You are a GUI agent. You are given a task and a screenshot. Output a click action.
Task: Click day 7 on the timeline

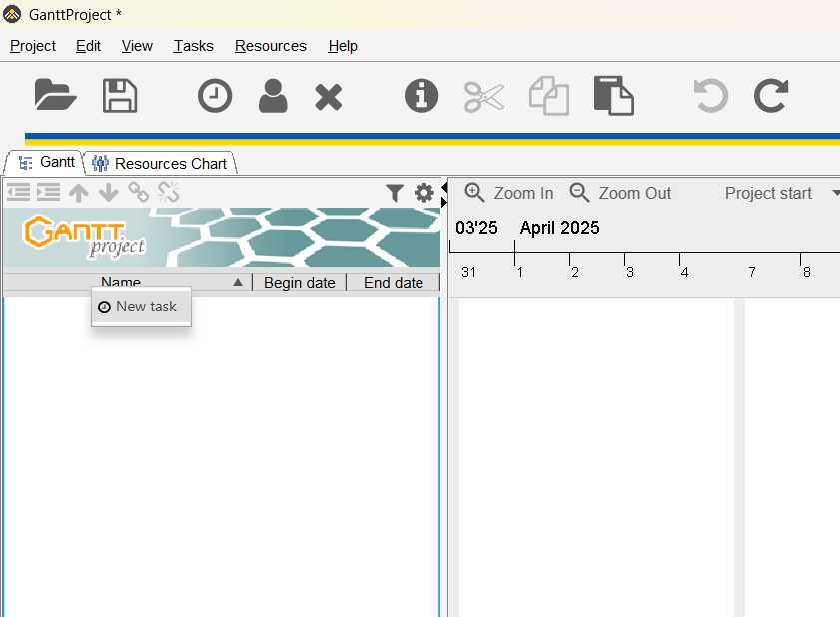752,273
